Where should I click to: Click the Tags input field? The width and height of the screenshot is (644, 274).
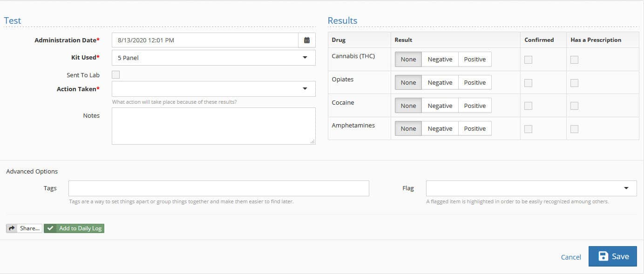tap(218, 188)
